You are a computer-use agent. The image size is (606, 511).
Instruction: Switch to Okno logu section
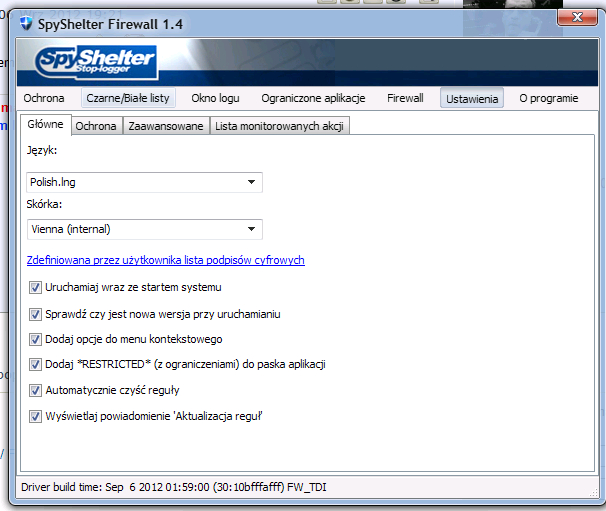pyautogui.click(x=216, y=98)
